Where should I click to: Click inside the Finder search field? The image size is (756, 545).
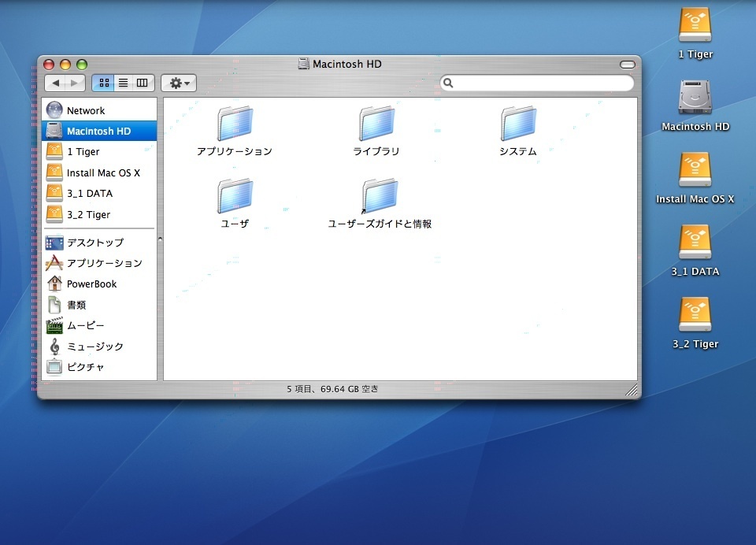pos(543,83)
